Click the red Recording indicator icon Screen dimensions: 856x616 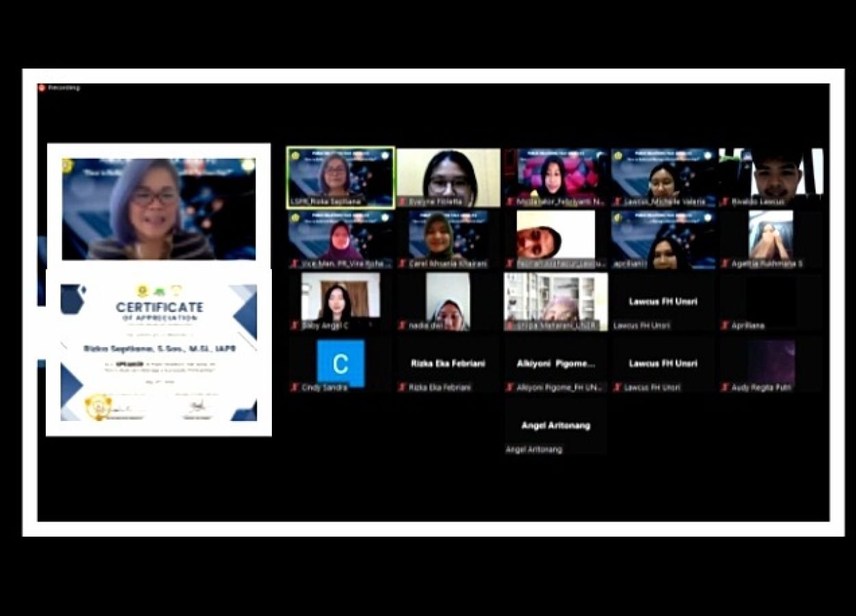point(42,88)
